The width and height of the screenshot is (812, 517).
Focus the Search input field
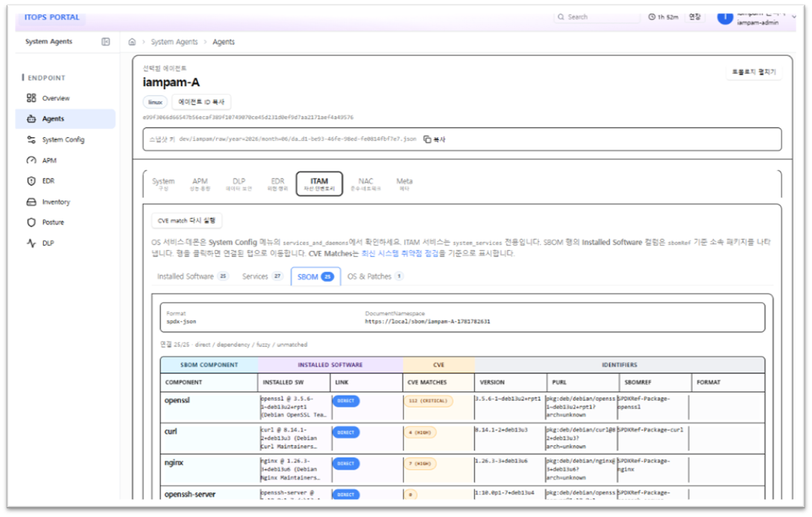597,17
